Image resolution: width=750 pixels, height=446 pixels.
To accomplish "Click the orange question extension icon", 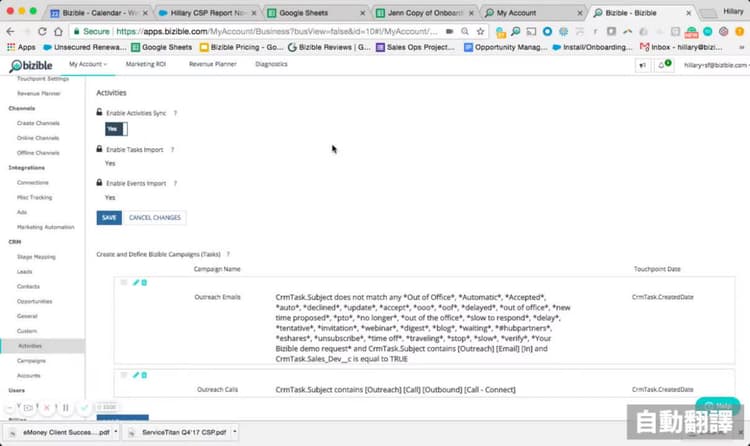I will [739, 32].
